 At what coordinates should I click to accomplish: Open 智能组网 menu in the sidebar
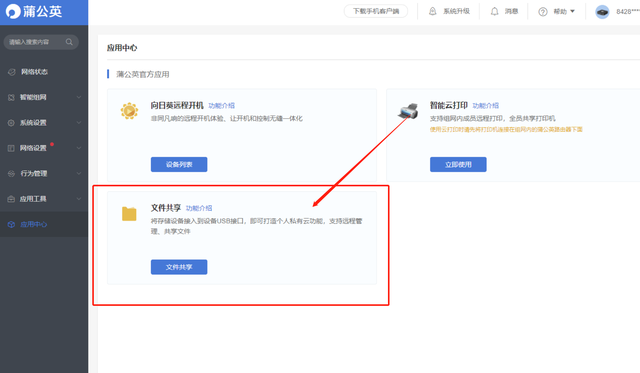pos(44,97)
